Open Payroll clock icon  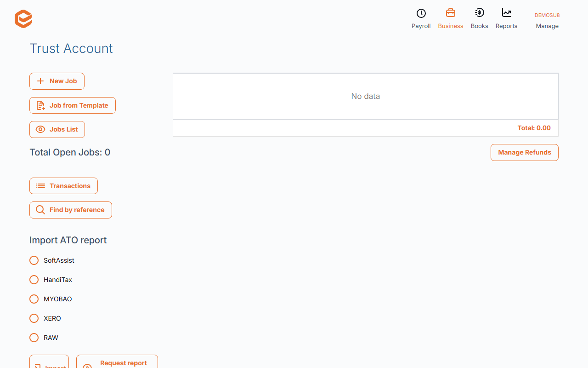[421, 13]
